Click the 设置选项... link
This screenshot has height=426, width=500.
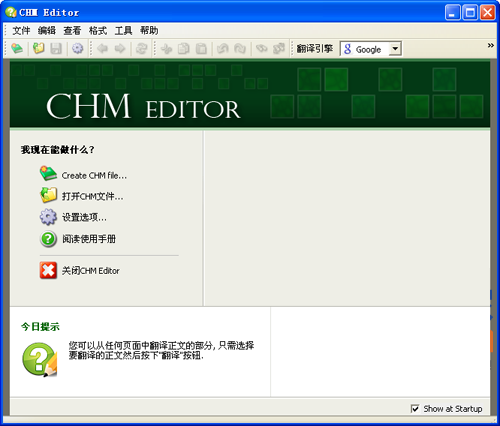pos(84,217)
